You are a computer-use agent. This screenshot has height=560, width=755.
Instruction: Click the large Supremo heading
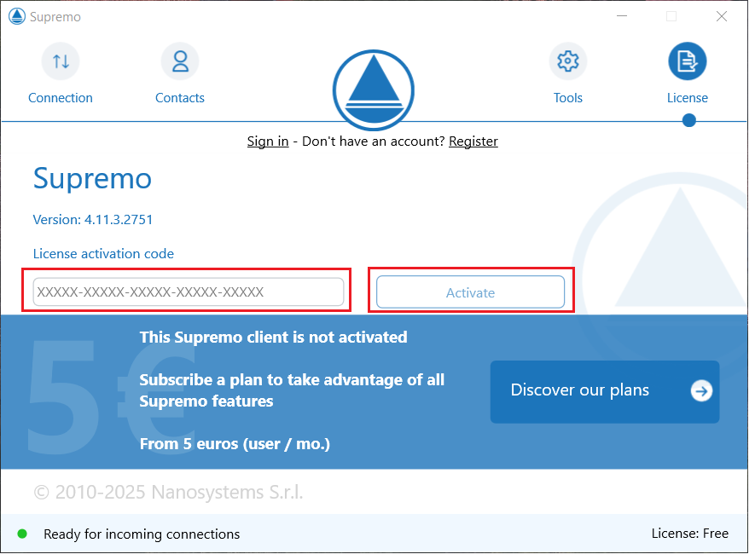tap(92, 179)
